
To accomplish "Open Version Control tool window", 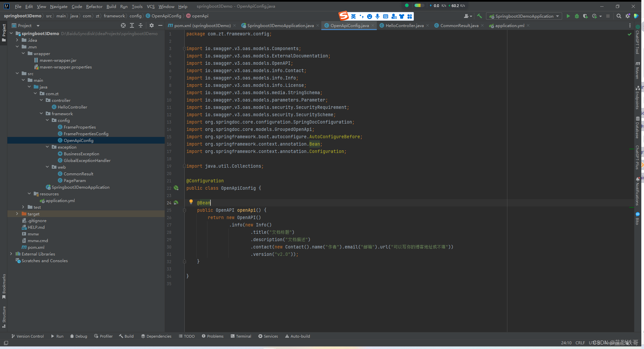I will 28,336.
